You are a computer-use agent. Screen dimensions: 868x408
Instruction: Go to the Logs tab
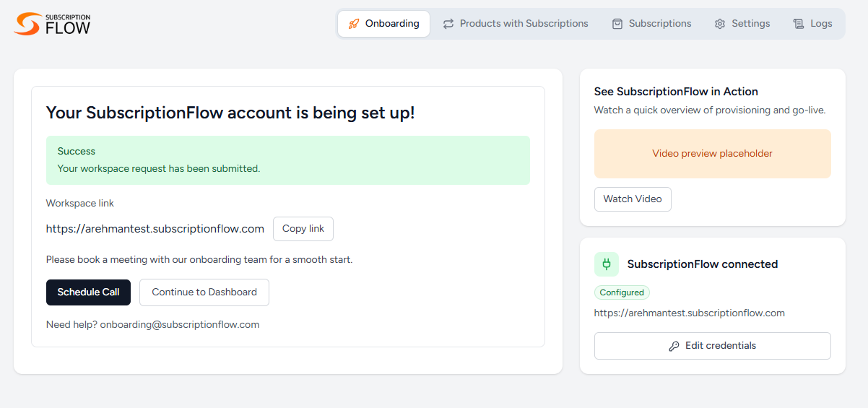[x=812, y=24]
